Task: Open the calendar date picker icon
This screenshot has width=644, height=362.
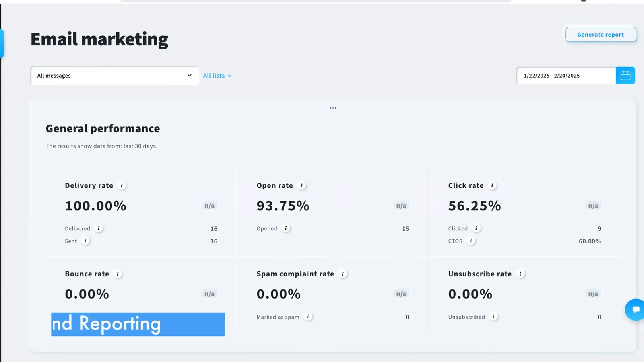Action: coord(625,76)
